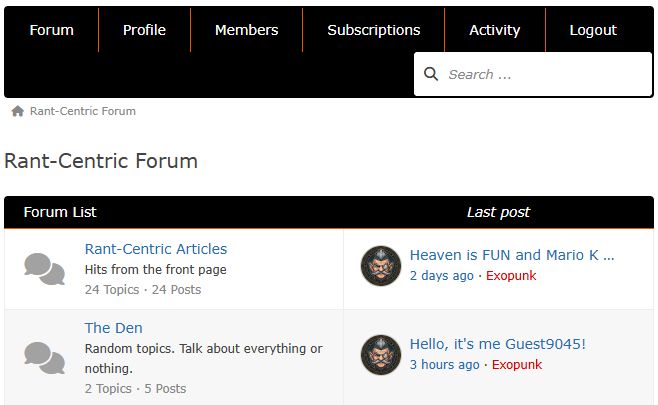Image resolution: width=658 pixels, height=405 pixels.
Task: Click the '24 Topics · 24 Posts' count text
Action: (x=143, y=290)
